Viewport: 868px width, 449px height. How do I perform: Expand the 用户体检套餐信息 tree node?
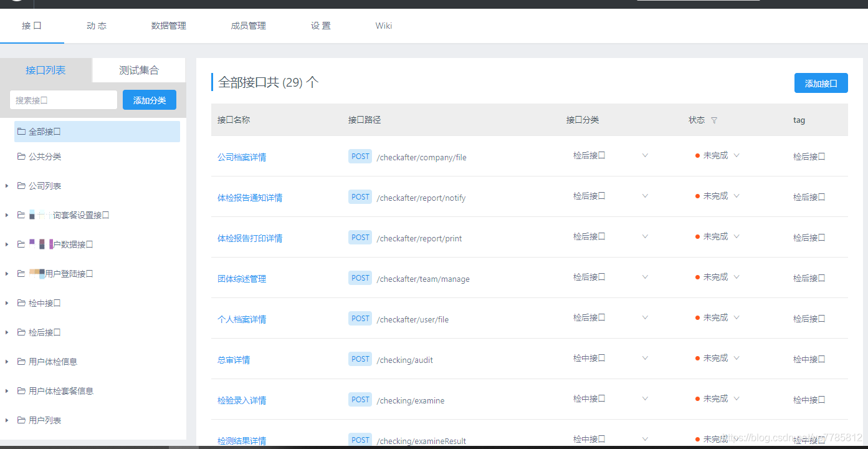(7, 391)
